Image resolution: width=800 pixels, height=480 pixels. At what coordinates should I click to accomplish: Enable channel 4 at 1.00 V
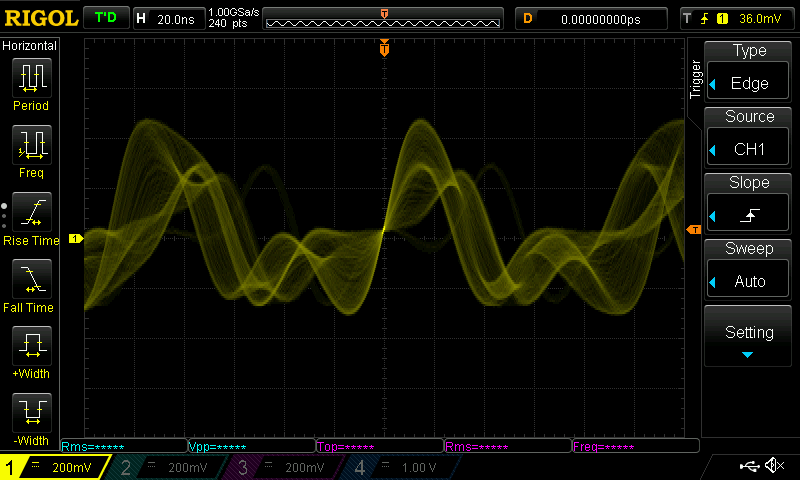403,467
